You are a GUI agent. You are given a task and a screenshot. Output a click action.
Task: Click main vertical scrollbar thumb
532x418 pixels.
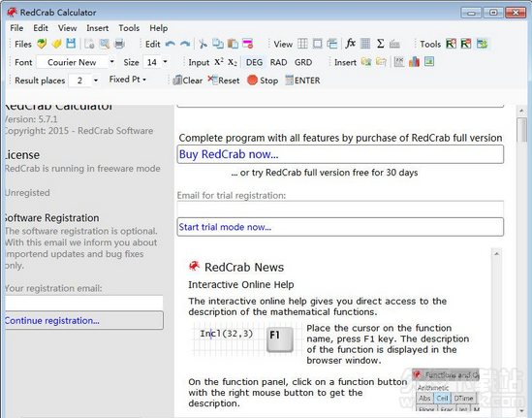pos(521,130)
